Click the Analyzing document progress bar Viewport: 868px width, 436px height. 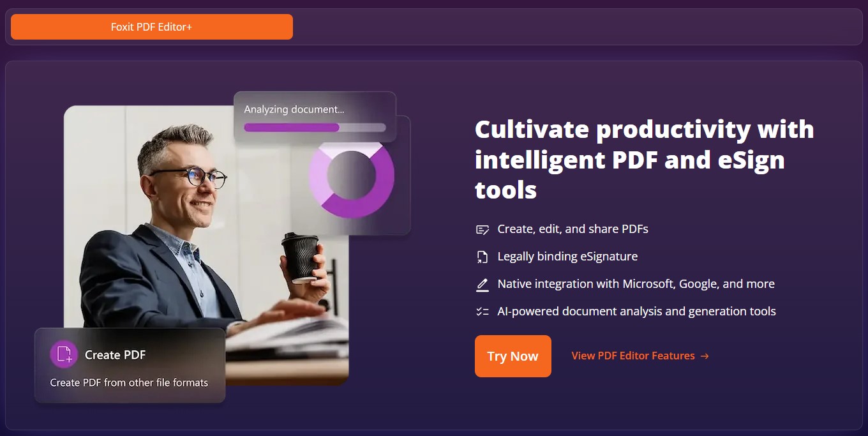[315, 128]
